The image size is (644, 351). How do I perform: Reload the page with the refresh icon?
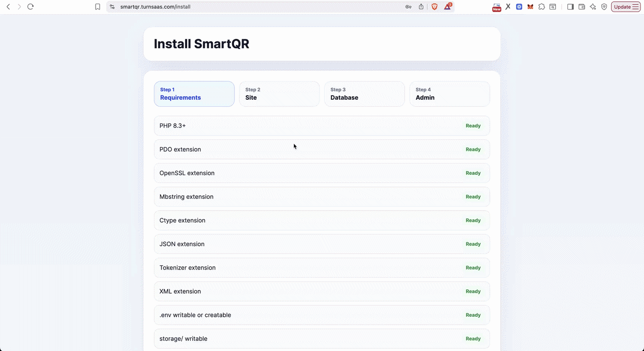pos(30,7)
